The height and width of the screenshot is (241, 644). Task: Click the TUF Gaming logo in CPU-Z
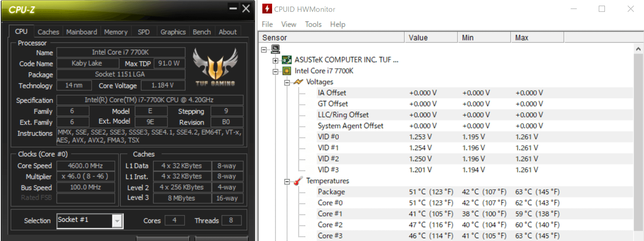tap(215, 67)
